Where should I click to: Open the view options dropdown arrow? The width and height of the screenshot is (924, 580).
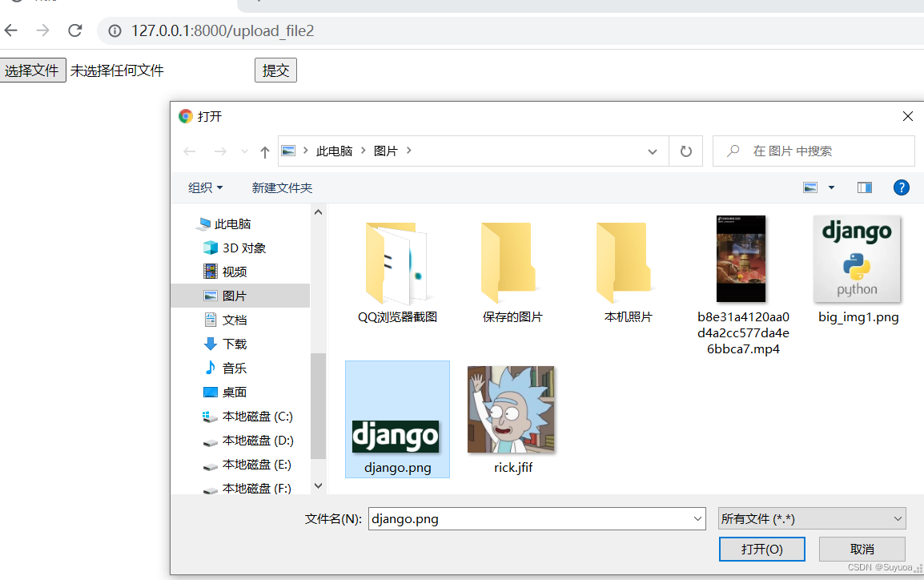tap(831, 187)
